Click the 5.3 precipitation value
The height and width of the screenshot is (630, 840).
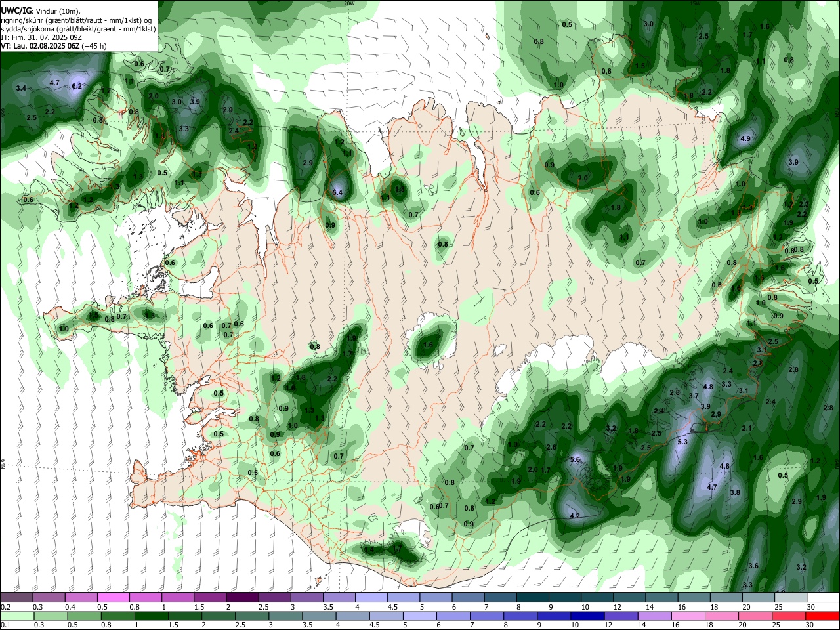[x=682, y=442]
